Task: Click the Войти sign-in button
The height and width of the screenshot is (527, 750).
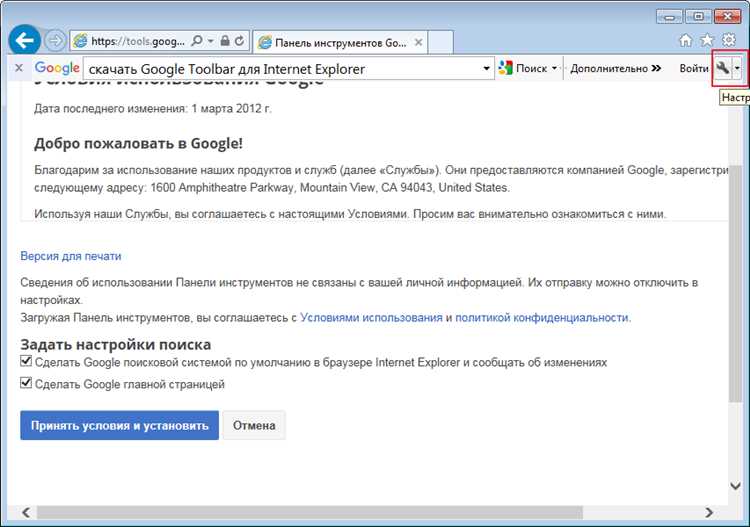Action: click(694, 68)
